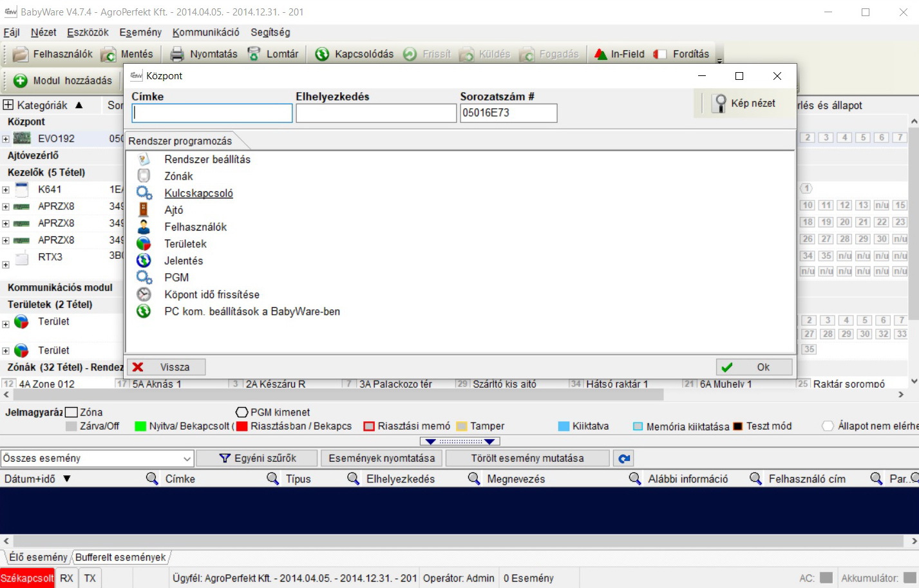Click the Szétkapcsolt status indicator

tap(27, 578)
